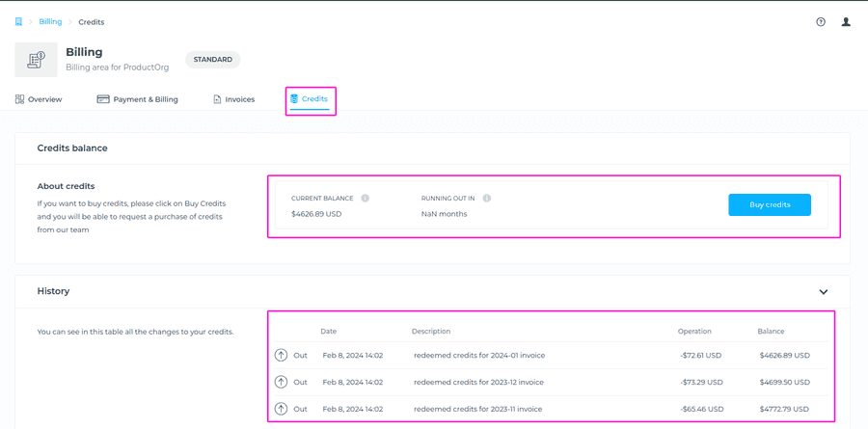Click the Out arrow icon for 2023-12 invoice
Image resolution: width=868 pixels, height=429 pixels.
tap(281, 382)
